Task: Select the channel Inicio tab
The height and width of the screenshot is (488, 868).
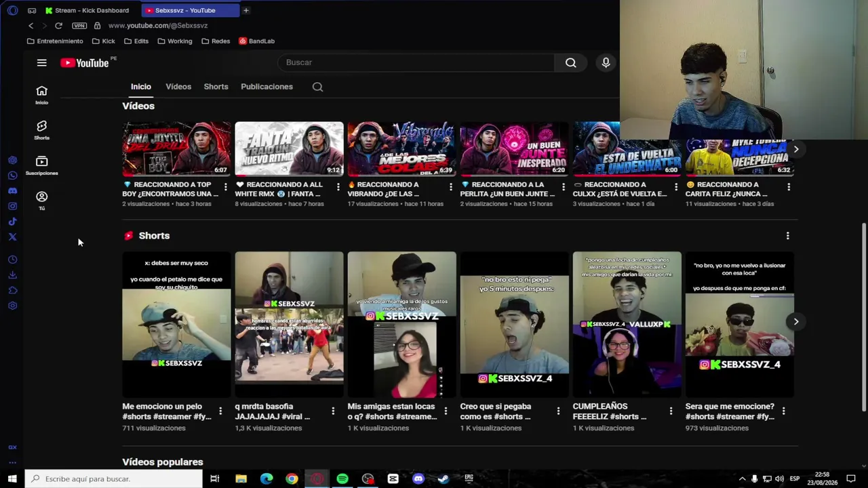Action: pyautogui.click(x=141, y=87)
